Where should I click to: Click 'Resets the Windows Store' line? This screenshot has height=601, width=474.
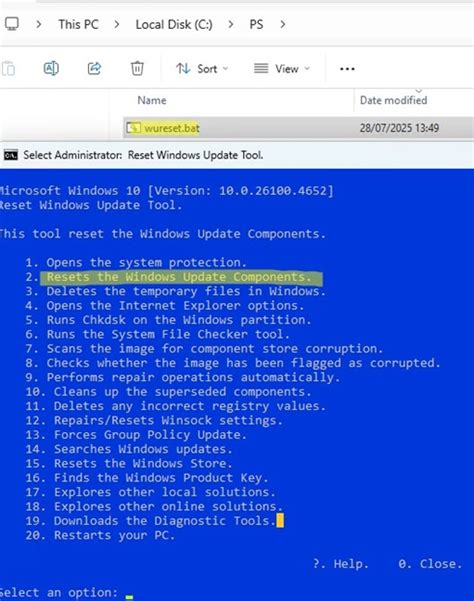click(x=129, y=463)
